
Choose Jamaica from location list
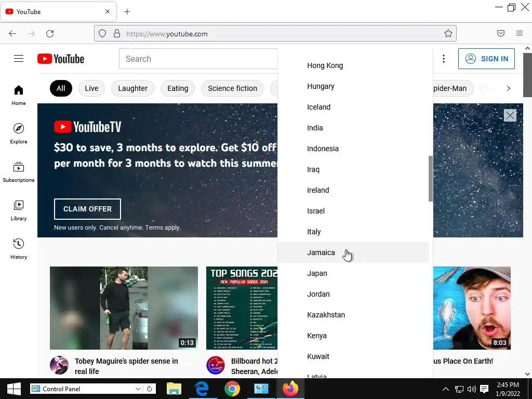click(x=353, y=252)
